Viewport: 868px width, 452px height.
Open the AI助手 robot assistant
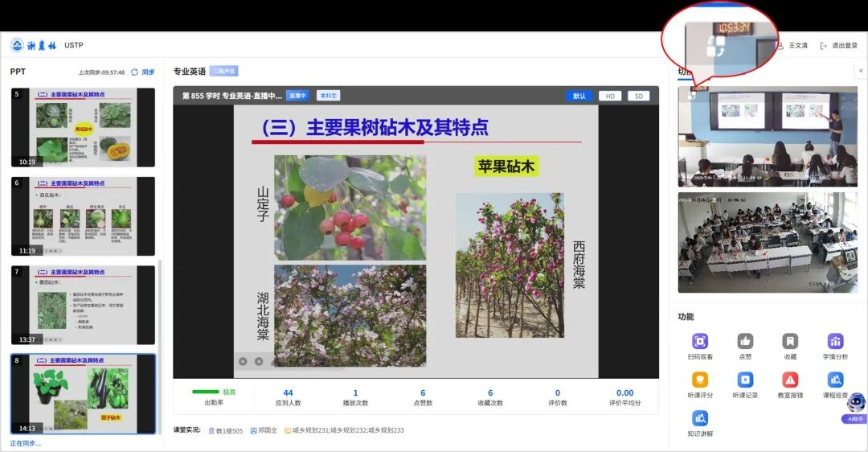point(855,405)
